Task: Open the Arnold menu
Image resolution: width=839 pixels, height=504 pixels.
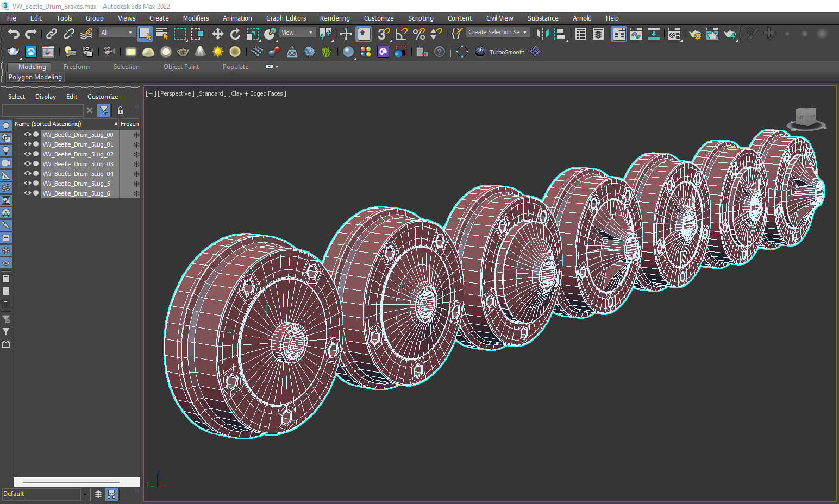Action: tap(582, 18)
